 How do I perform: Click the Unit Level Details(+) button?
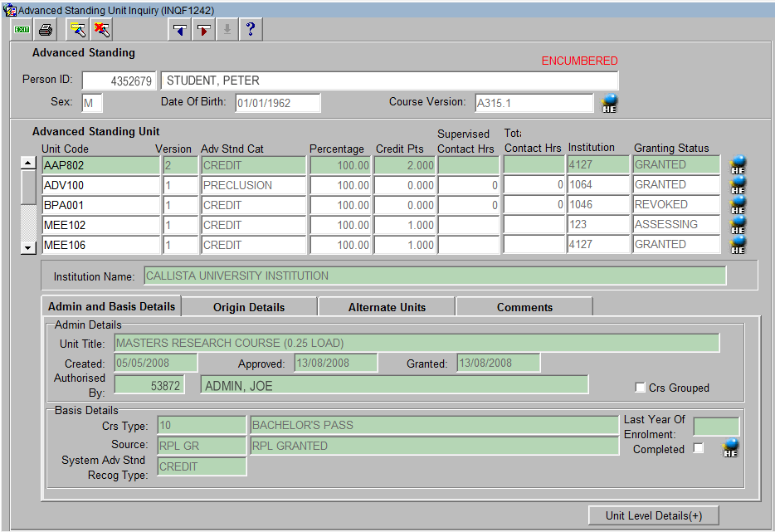653,515
